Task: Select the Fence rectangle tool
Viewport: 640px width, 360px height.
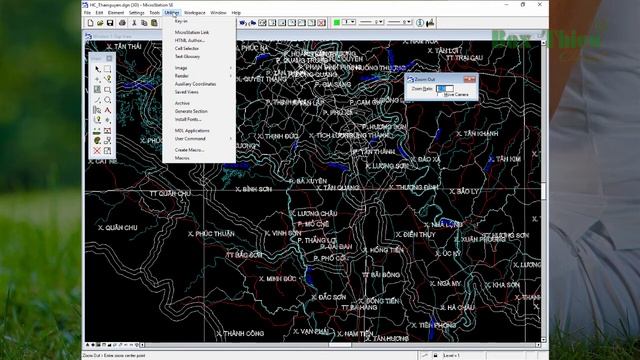Action: [107, 69]
